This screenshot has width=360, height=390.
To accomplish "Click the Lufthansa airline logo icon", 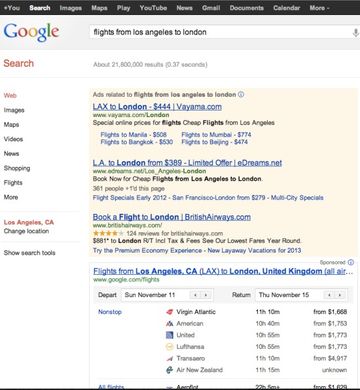I will tap(170, 347).
